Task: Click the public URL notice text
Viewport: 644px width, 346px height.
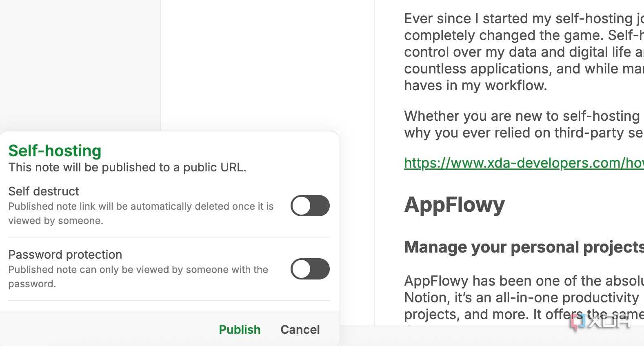Action: coord(127,167)
